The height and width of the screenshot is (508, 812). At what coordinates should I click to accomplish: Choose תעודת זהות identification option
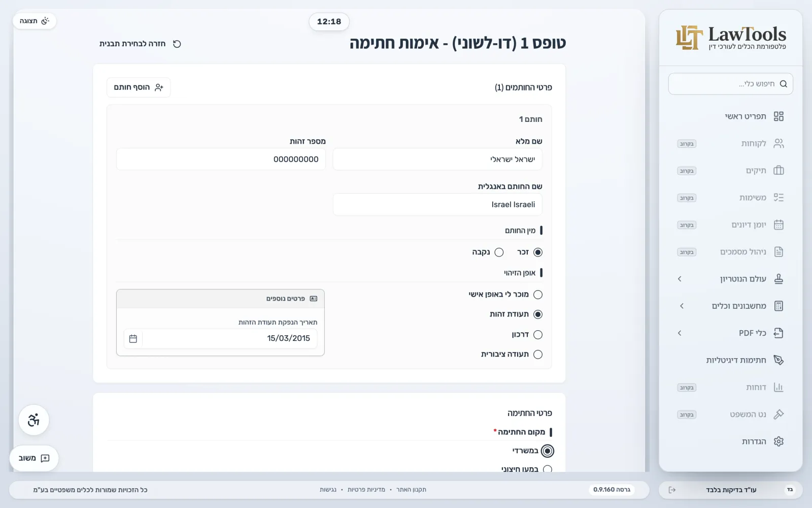coord(538,314)
